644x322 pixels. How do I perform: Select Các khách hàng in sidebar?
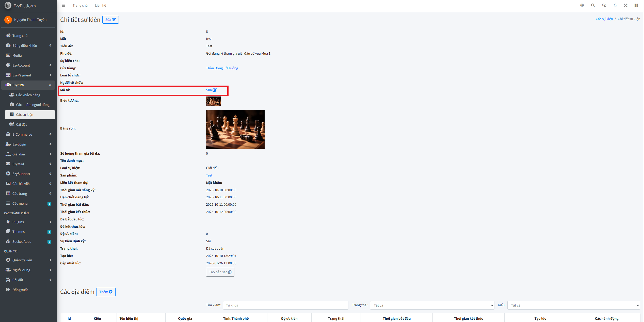28,95
